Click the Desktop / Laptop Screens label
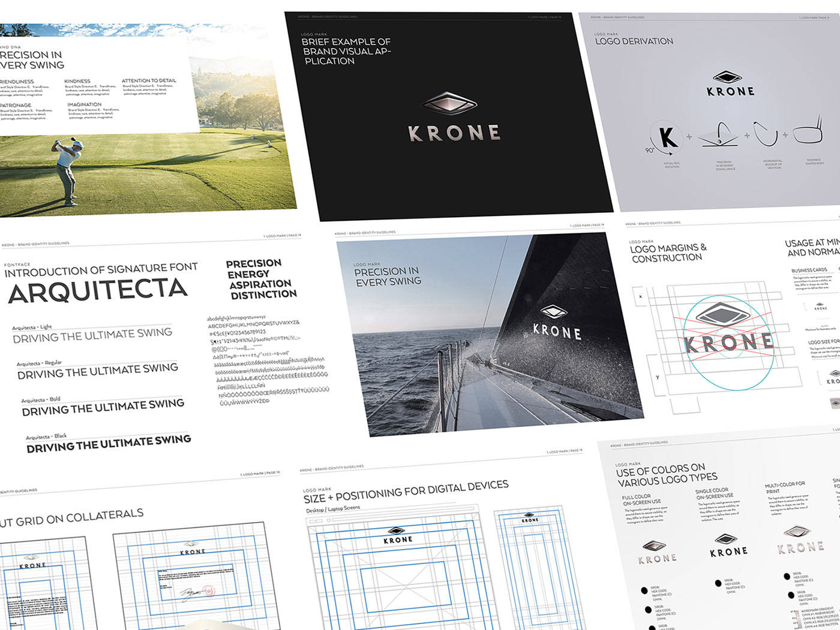Viewport: 840px width, 630px height. tap(333, 509)
